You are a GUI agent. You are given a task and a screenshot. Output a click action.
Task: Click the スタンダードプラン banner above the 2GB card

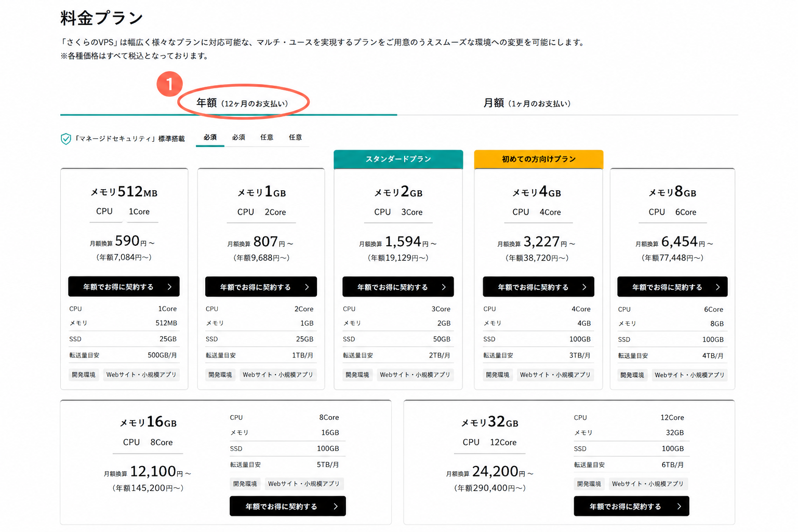398,159
